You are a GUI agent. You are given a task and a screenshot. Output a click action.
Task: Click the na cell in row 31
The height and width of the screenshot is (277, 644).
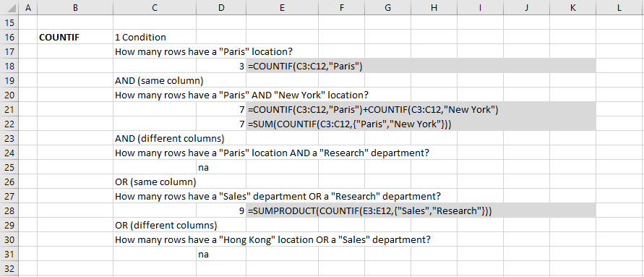pyautogui.click(x=221, y=254)
